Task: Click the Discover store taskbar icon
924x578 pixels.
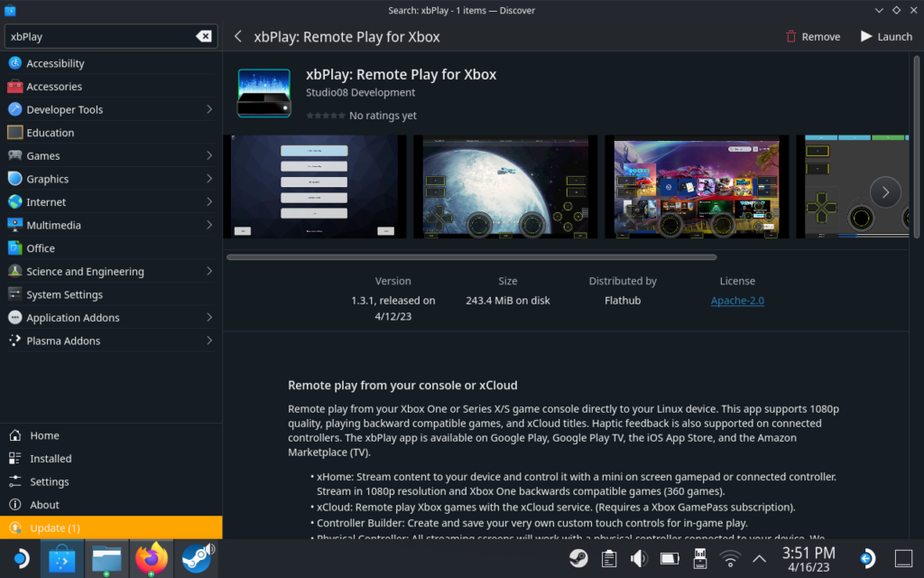Action: pyautogui.click(x=62, y=558)
